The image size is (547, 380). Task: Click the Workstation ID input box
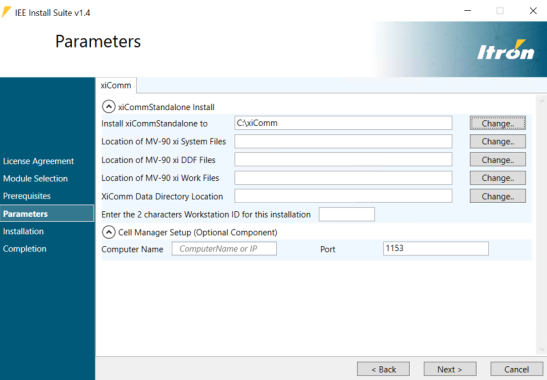347,214
